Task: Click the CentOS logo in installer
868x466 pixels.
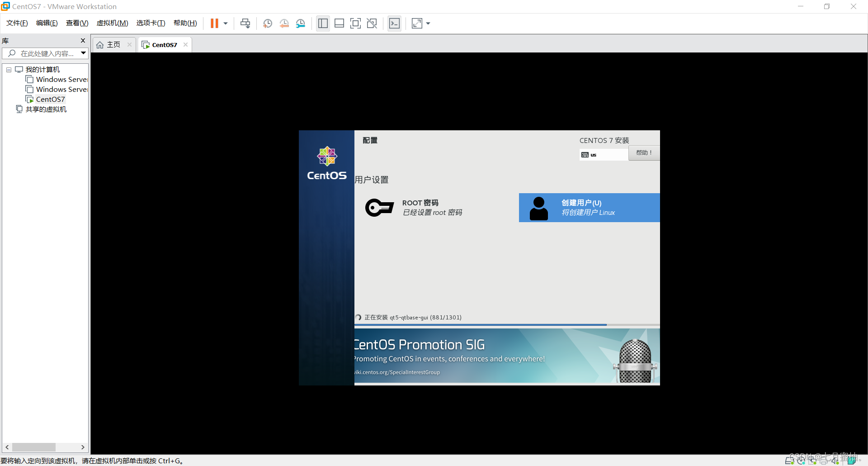Action: (327, 163)
